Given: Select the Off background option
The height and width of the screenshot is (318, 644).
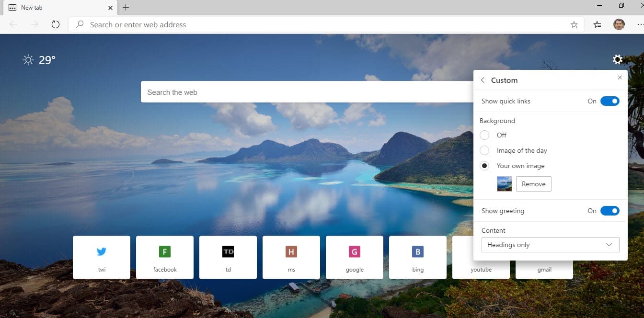Looking at the screenshot, I should click(484, 135).
